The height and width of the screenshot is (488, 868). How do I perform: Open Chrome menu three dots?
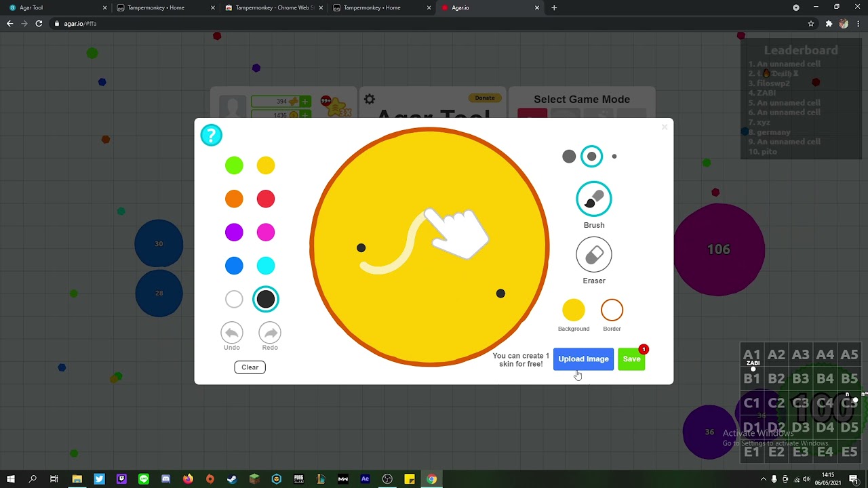click(x=859, y=23)
